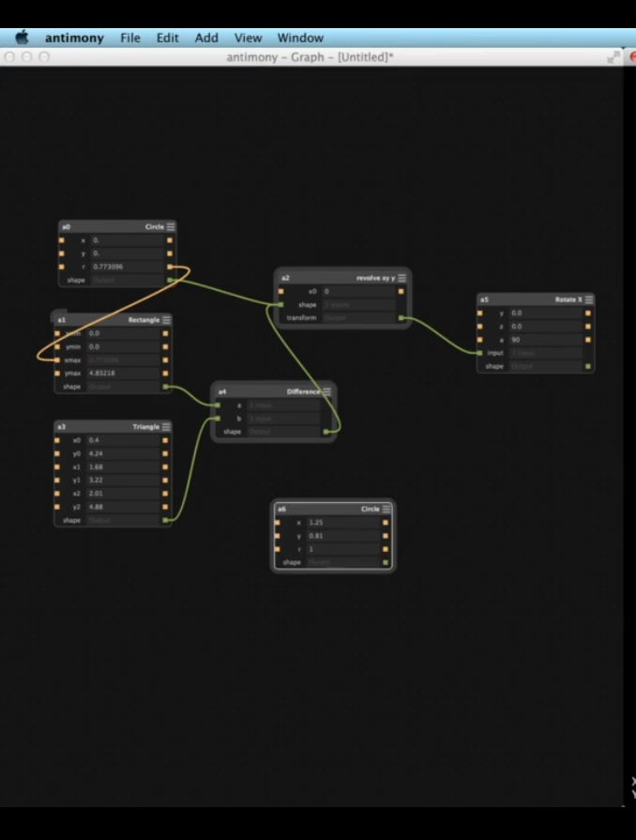Click the y1 field 3.22 in a3 Triangle
The height and width of the screenshot is (840, 636).
[x=123, y=481]
